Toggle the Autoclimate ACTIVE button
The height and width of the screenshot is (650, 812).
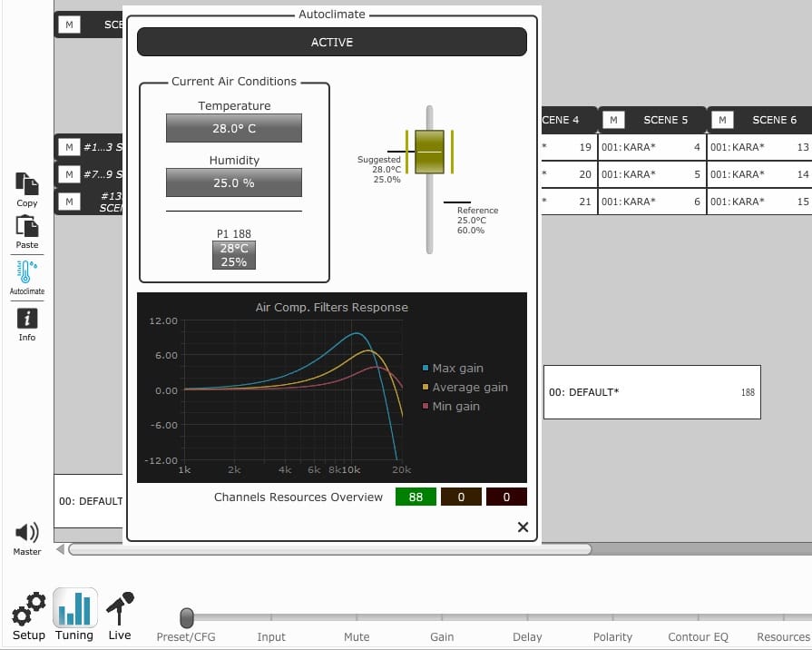click(332, 42)
